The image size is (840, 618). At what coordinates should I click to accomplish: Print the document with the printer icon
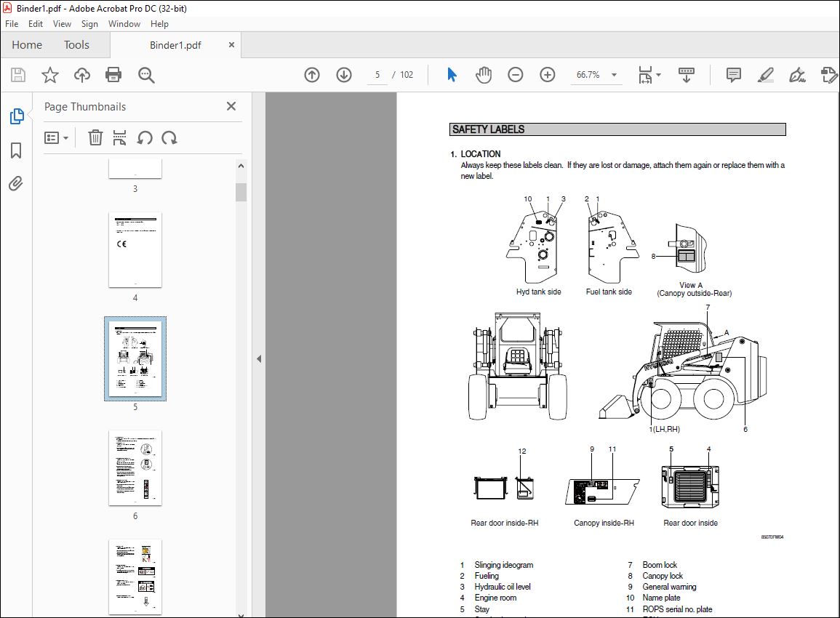[x=113, y=74]
